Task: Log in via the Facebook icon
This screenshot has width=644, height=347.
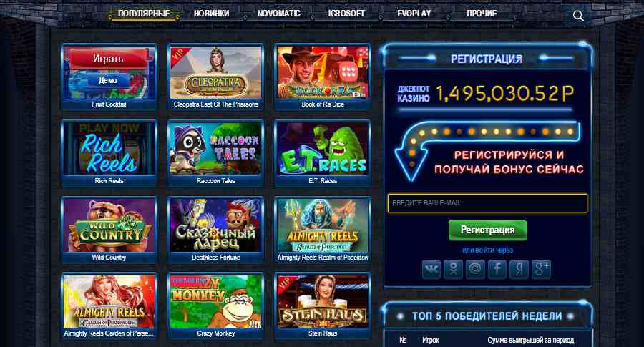Action: point(497,270)
